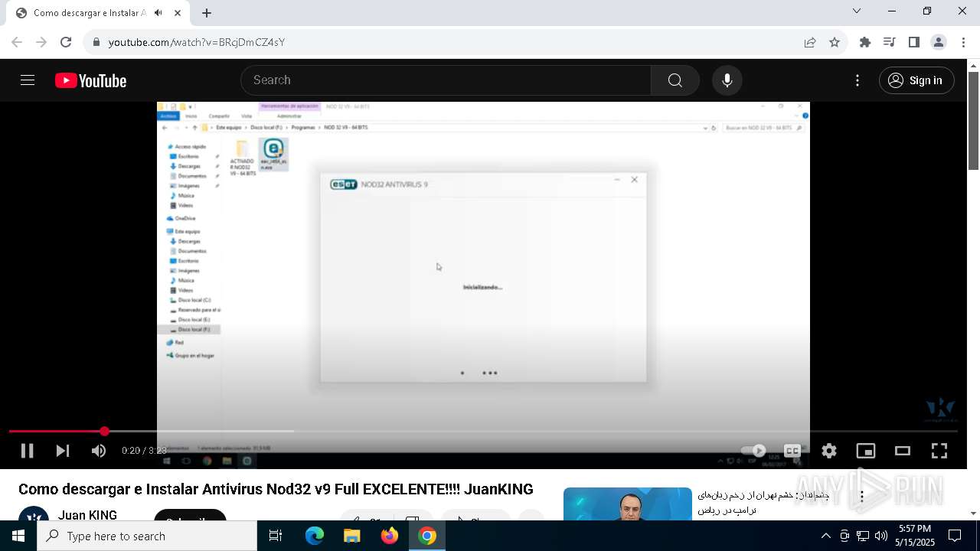
Task: Click the video time display 0:20
Action: point(144,451)
